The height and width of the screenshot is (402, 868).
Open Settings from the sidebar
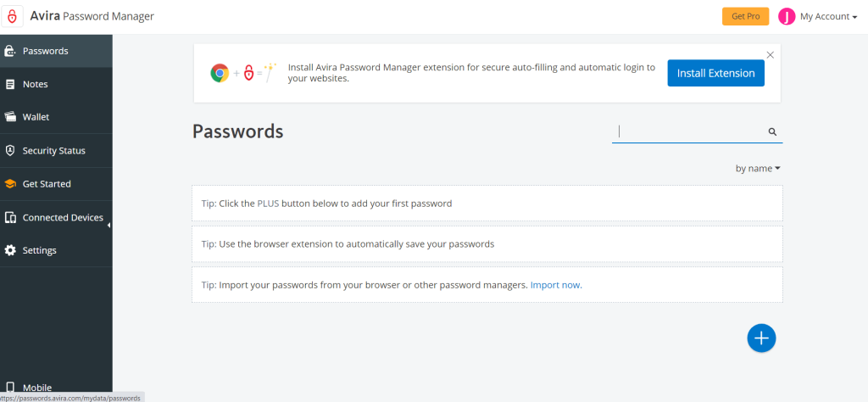click(x=56, y=250)
